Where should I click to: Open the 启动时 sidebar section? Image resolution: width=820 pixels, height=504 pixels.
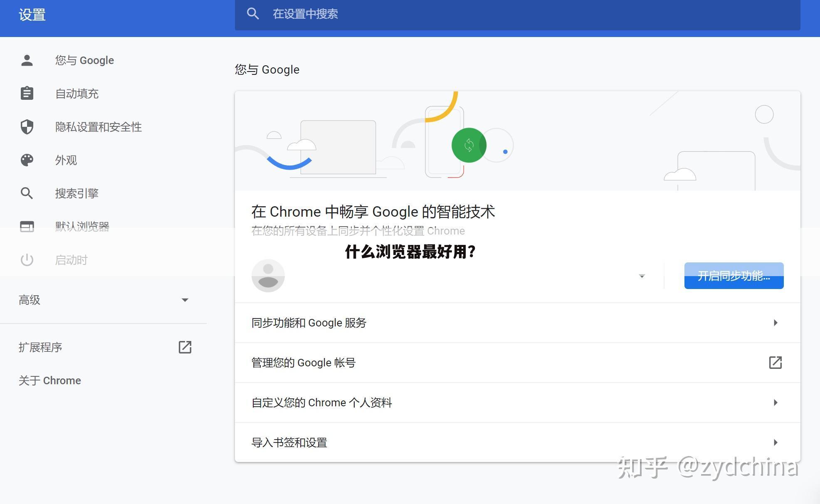pyautogui.click(x=72, y=260)
